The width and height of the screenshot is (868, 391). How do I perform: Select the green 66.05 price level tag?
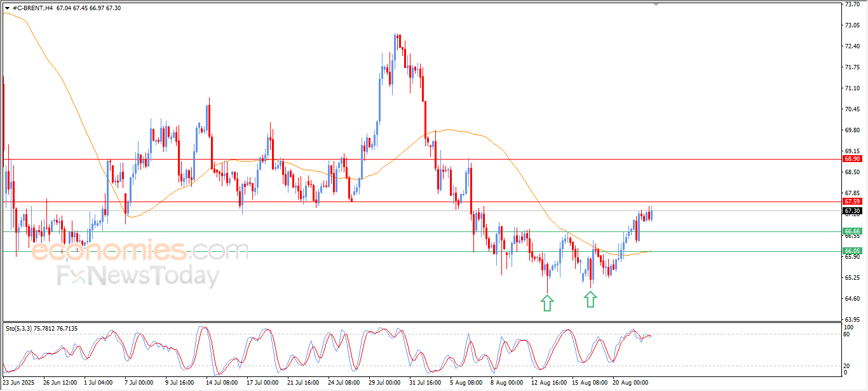click(852, 251)
